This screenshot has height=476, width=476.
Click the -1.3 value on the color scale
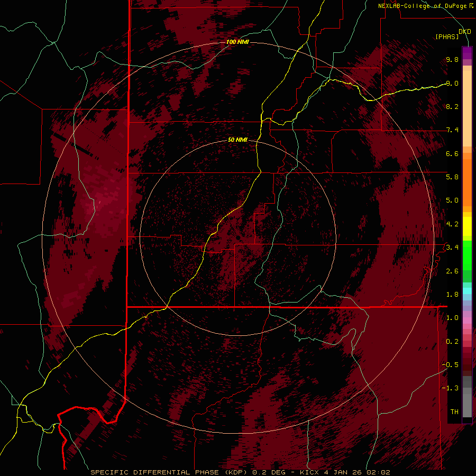(x=450, y=388)
